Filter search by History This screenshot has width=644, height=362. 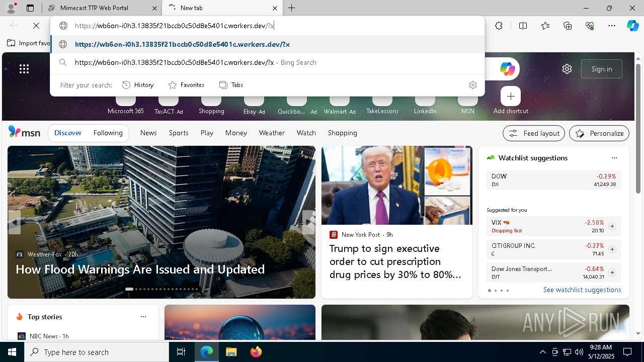point(138,85)
